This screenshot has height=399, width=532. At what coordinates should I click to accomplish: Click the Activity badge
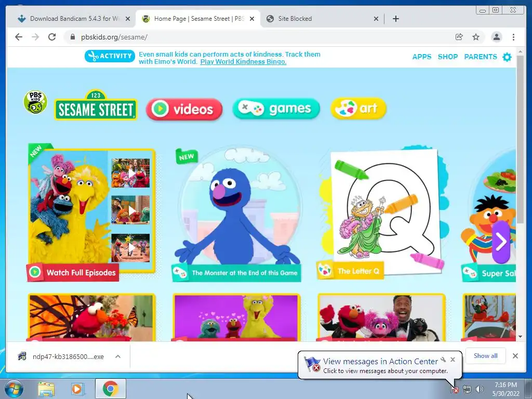(110, 56)
